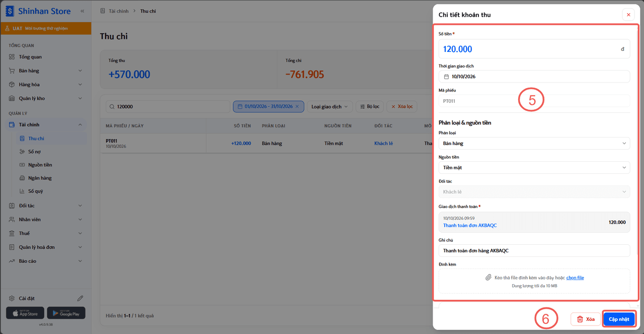Viewport: 644px width, 334px height.
Task: Click the pencil edit icon beside Cài đặt
Action: coord(80,298)
